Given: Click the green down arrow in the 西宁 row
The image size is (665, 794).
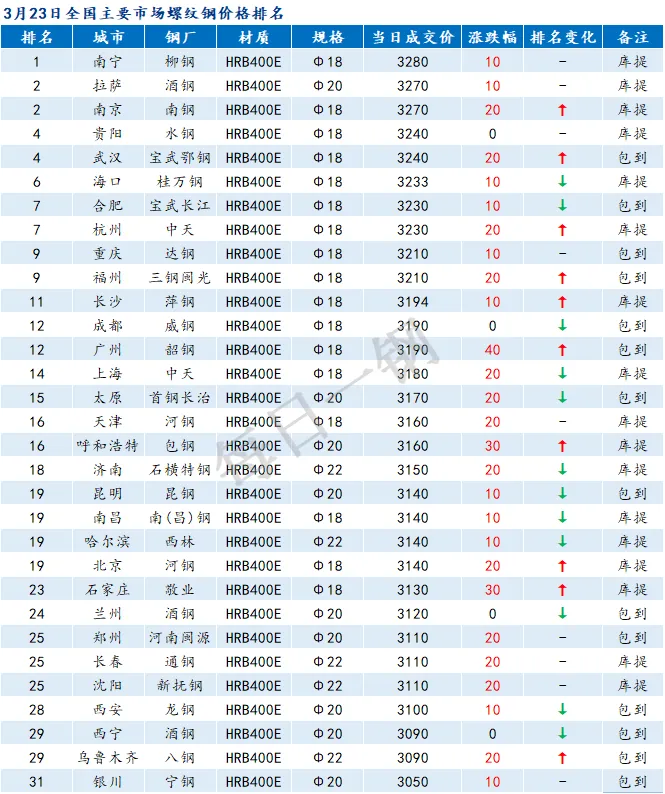Looking at the screenshot, I should pyautogui.click(x=562, y=734).
